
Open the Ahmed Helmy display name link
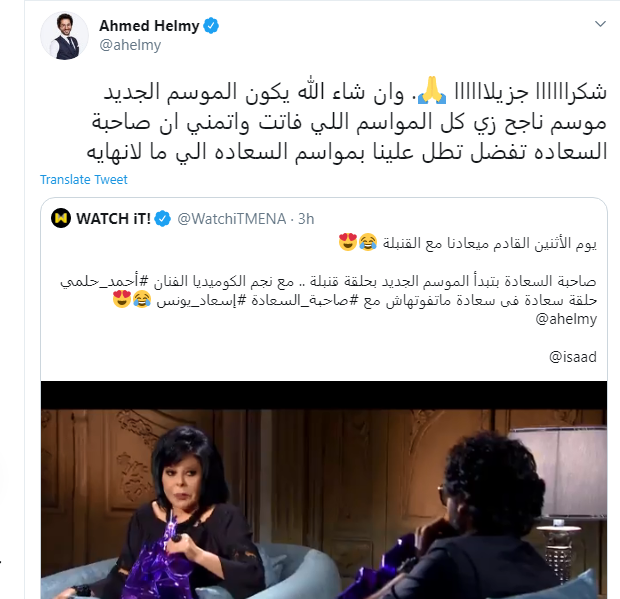149,26
